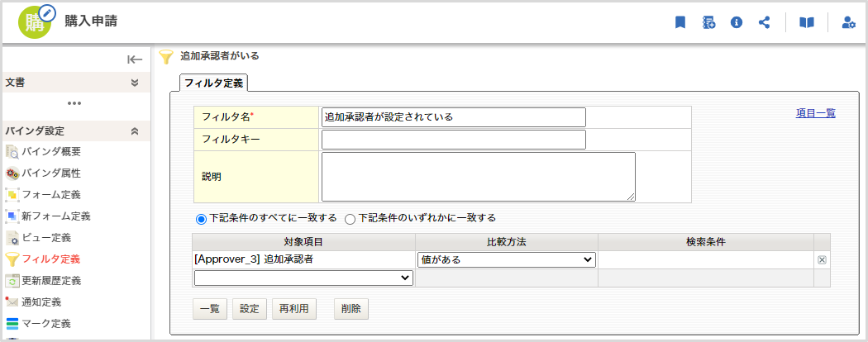Click the ellipsis under 文書 section
The image size is (868, 342).
coord(74,103)
